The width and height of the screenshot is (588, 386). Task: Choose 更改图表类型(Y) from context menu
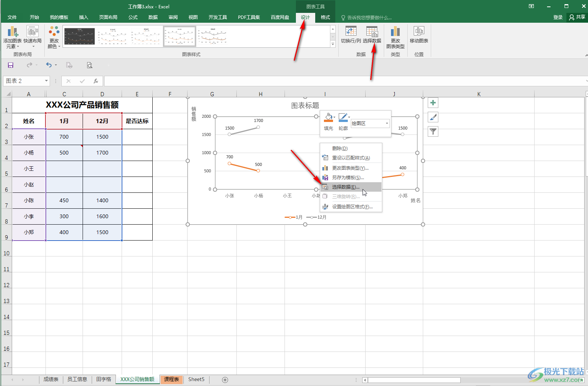click(351, 168)
